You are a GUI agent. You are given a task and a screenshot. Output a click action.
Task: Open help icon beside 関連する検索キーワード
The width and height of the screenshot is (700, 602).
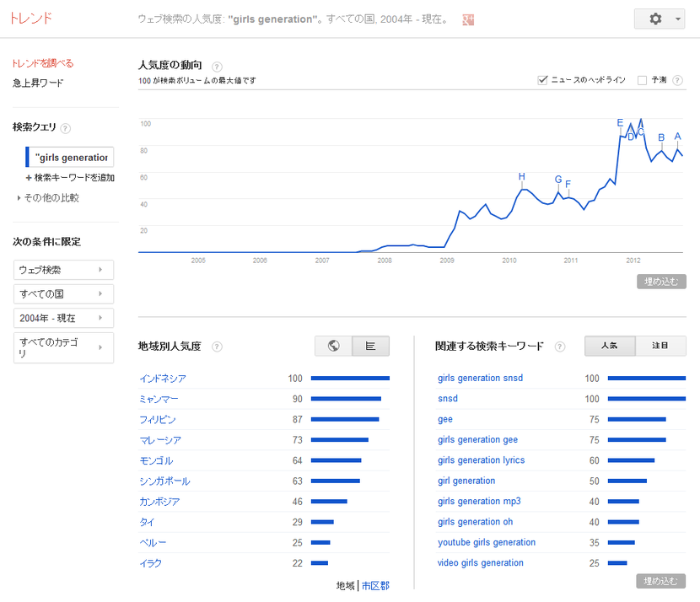coord(560,347)
